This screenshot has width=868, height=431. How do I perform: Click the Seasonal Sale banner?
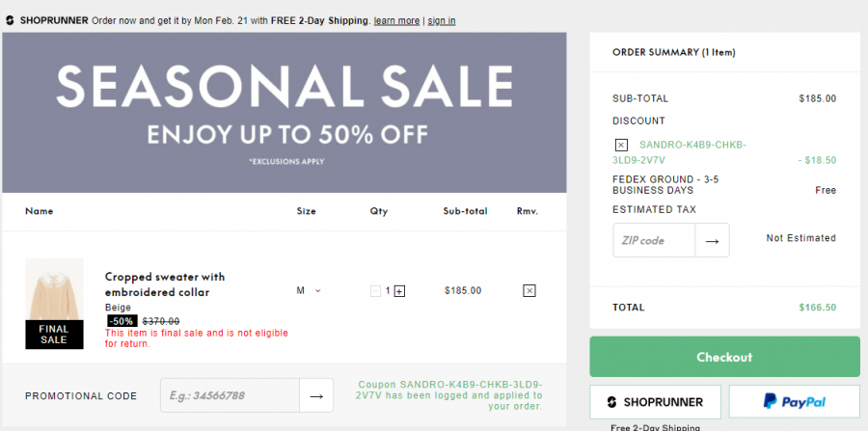(x=284, y=112)
